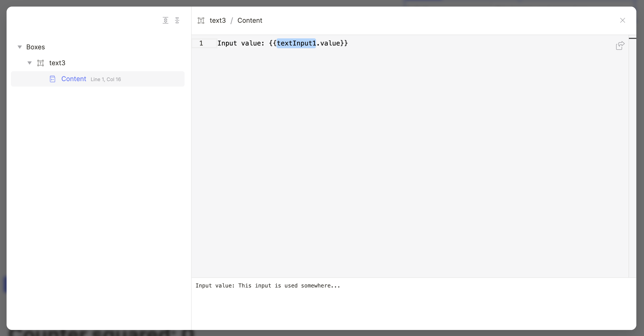
Task: Click the editor scrollbar marker
Action: coord(633,38)
